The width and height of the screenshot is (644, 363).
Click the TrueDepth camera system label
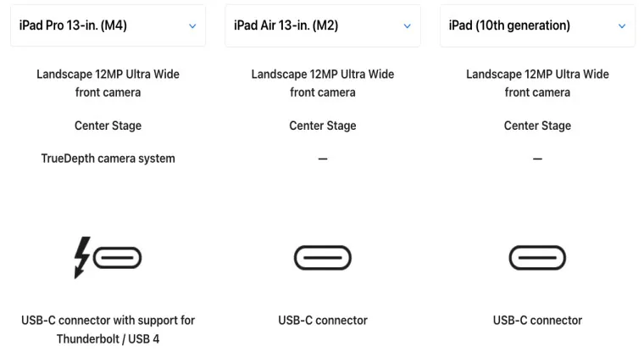point(108,158)
